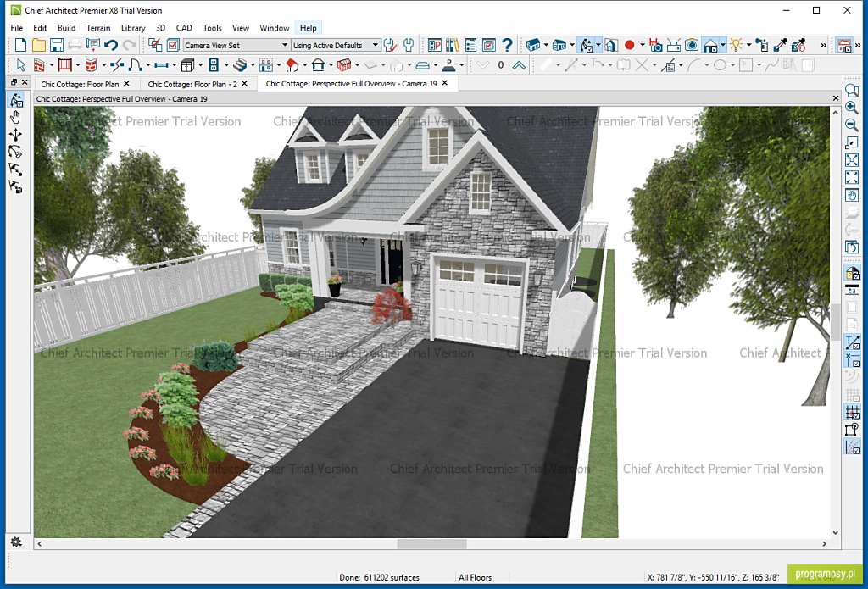Expand the wall tool dropdown arrow
This screenshot has height=589, width=868.
[x=52, y=65]
